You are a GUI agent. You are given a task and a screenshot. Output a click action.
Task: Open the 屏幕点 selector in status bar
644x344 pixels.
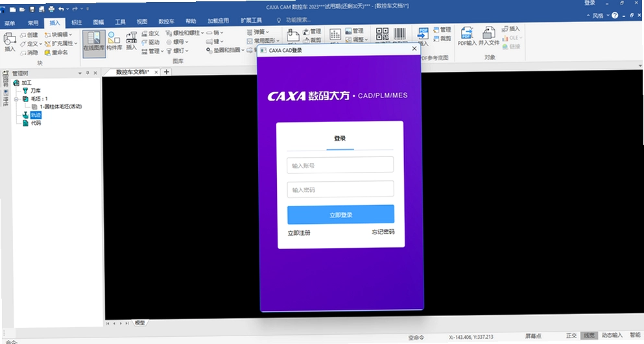pyautogui.click(x=533, y=336)
